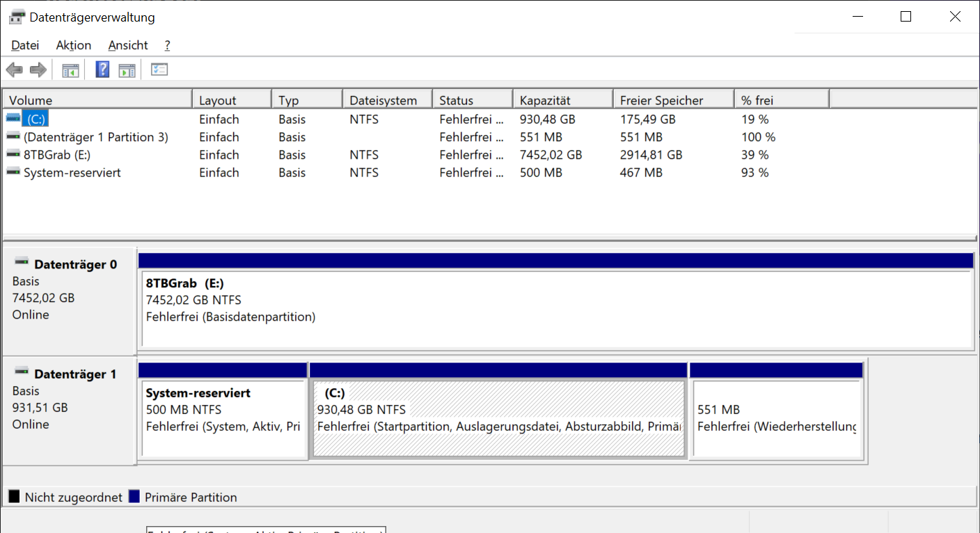The width and height of the screenshot is (980, 533).
Task: Open the Datei menu
Action: point(25,45)
